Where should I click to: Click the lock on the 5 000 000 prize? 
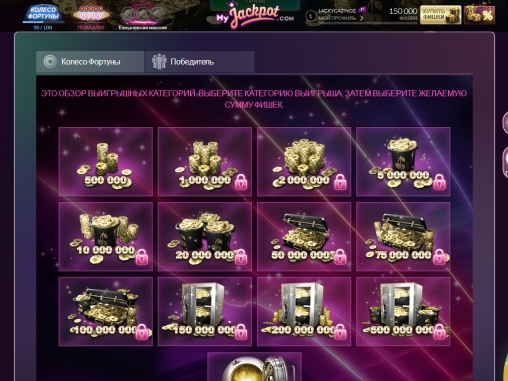tap(440, 182)
